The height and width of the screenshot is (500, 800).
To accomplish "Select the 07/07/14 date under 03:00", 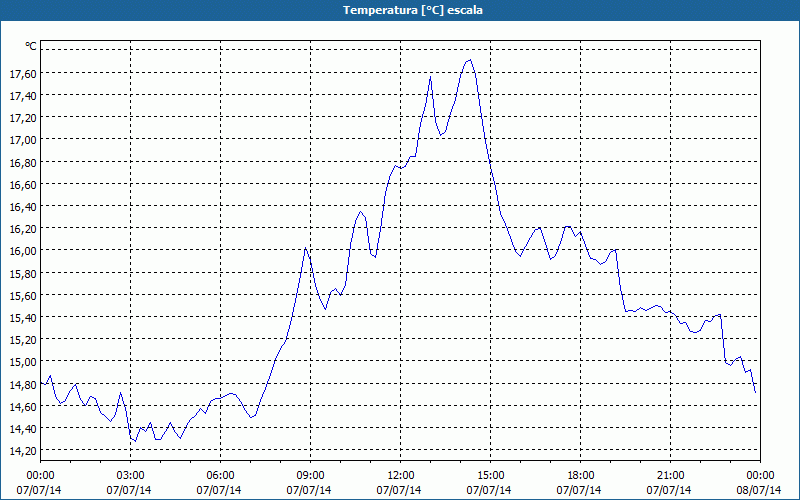I will (129, 490).
